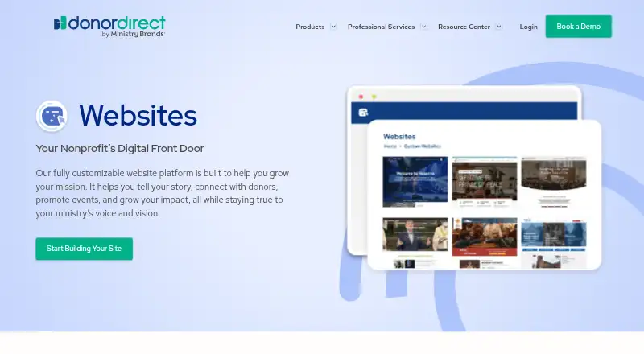Go to the Login page

pyautogui.click(x=529, y=27)
